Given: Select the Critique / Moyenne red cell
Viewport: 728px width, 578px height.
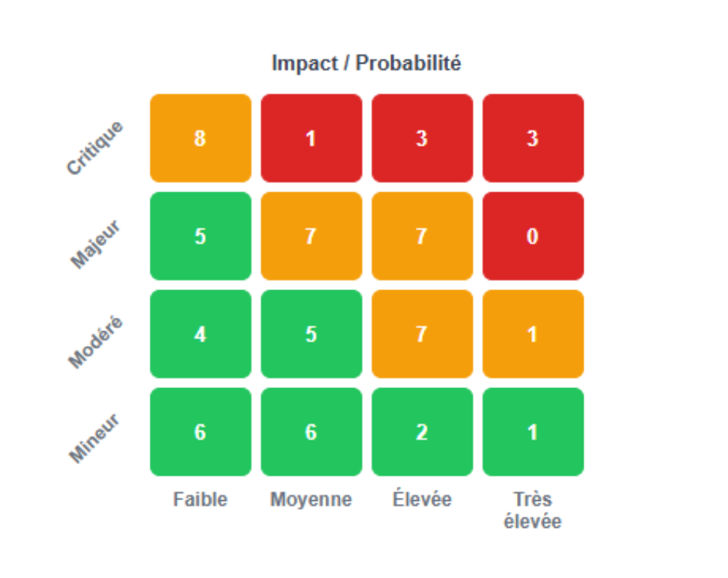Looking at the screenshot, I should 311,138.
